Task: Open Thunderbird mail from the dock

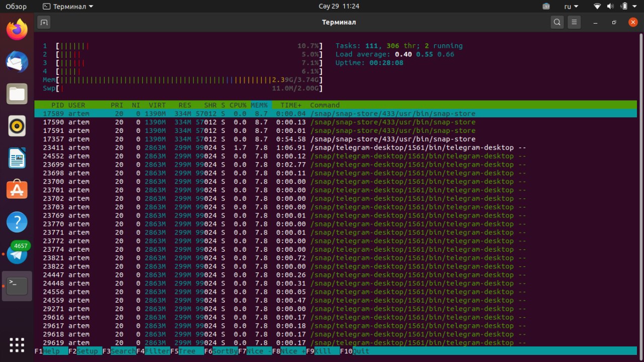Action: pyautogui.click(x=17, y=62)
